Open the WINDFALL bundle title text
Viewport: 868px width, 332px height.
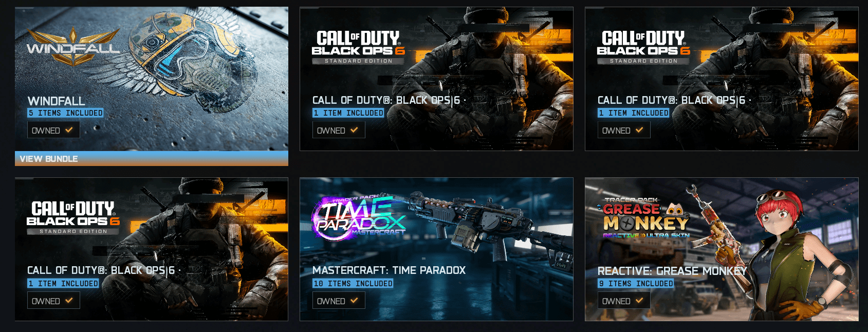click(57, 101)
